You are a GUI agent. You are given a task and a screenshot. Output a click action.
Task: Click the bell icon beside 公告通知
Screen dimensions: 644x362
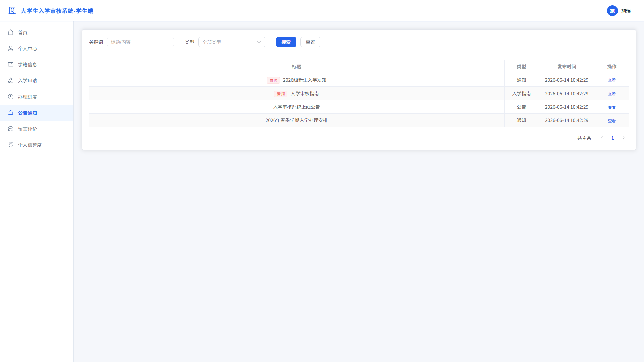click(x=11, y=113)
